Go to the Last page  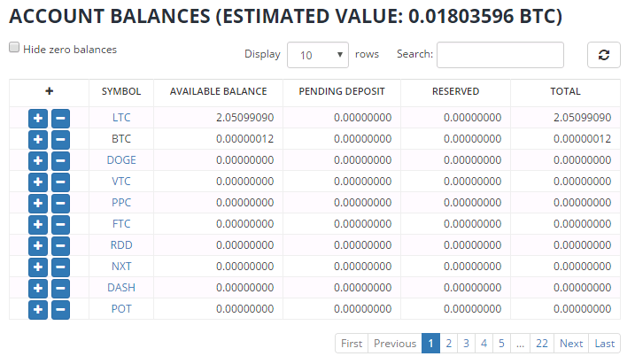tap(605, 344)
